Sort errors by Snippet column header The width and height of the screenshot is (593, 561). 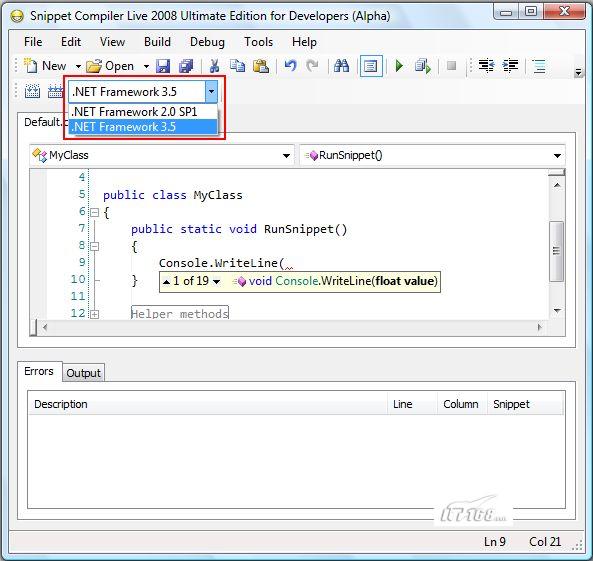click(x=525, y=404)
